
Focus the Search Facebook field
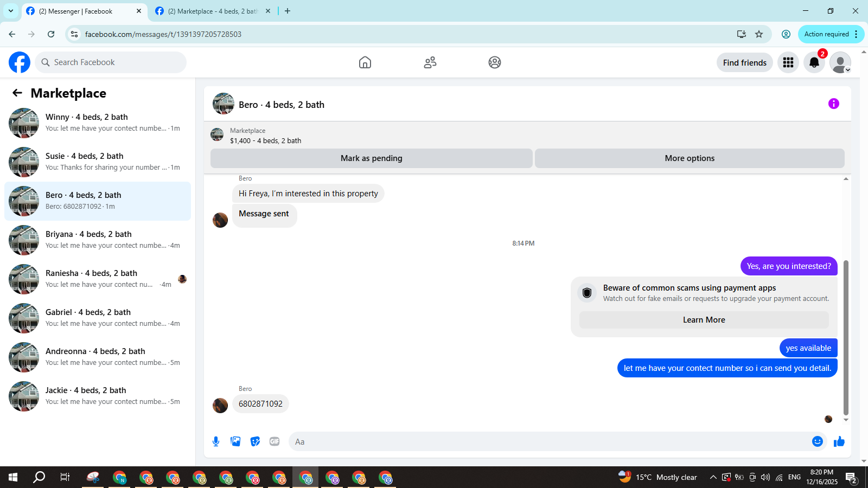[111, 62]
